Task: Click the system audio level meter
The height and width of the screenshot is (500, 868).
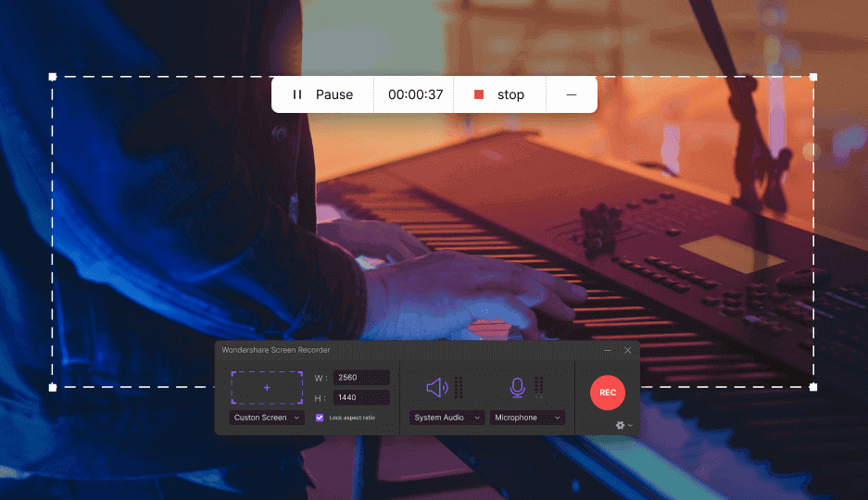Action: pyautogui.click(x=459, y=387)
